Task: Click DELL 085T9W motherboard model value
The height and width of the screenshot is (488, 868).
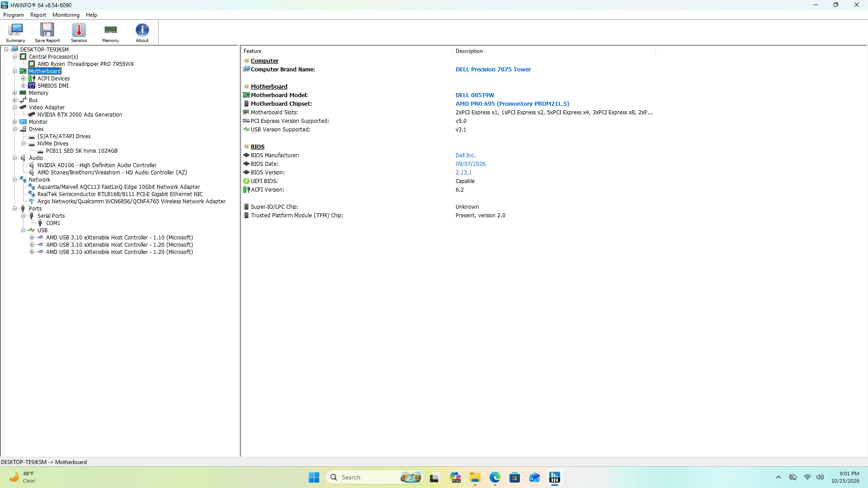Action: [475, 95]
